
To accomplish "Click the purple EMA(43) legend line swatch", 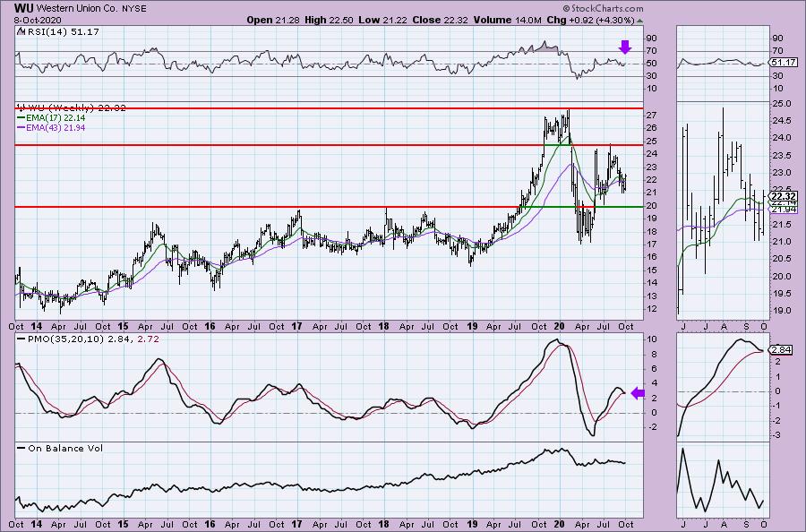I will [x=21, y=127].
